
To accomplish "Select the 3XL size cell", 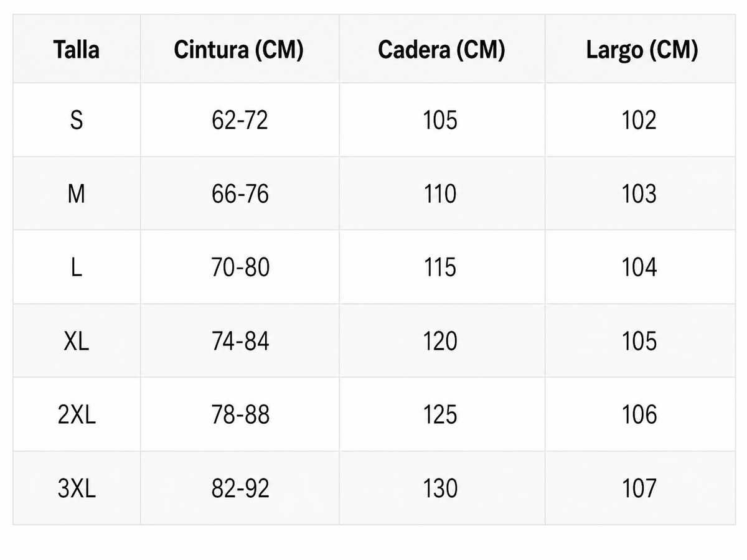I will coord(77,488).
